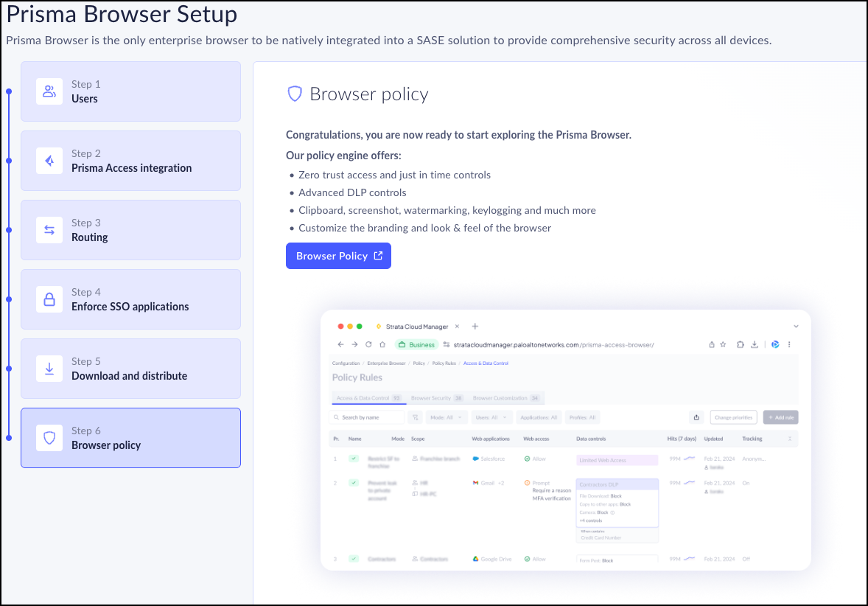Click the download icon in Step 5

click(x=49, y=369)
